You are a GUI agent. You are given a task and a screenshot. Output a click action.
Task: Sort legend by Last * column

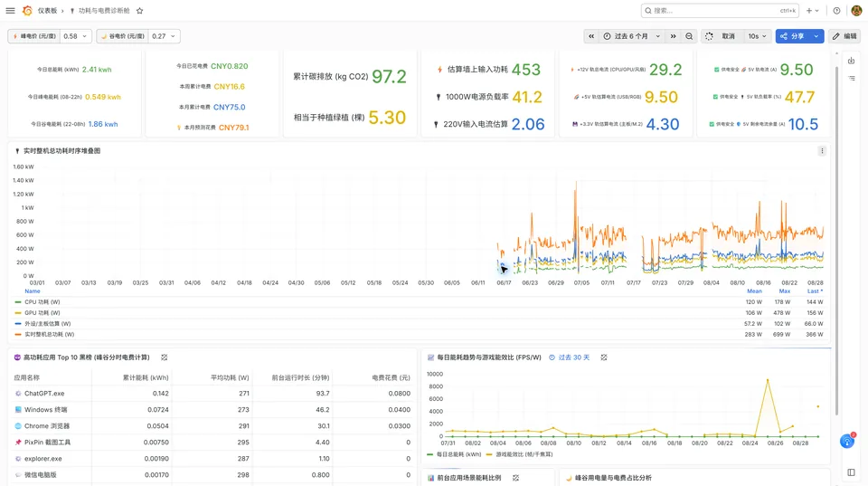pos(815,291)
